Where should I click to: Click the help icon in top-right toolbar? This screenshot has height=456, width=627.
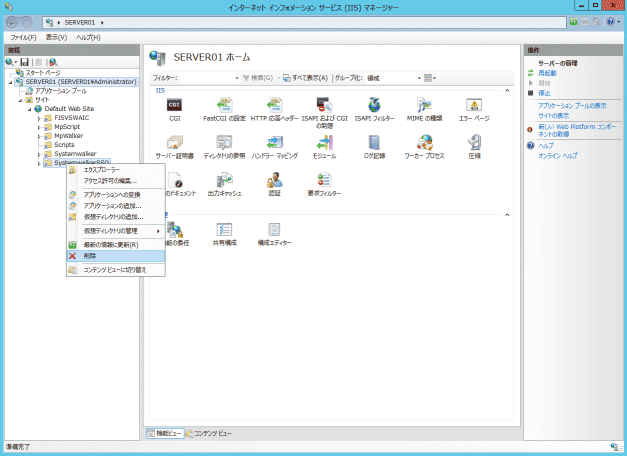click(610, 22)
